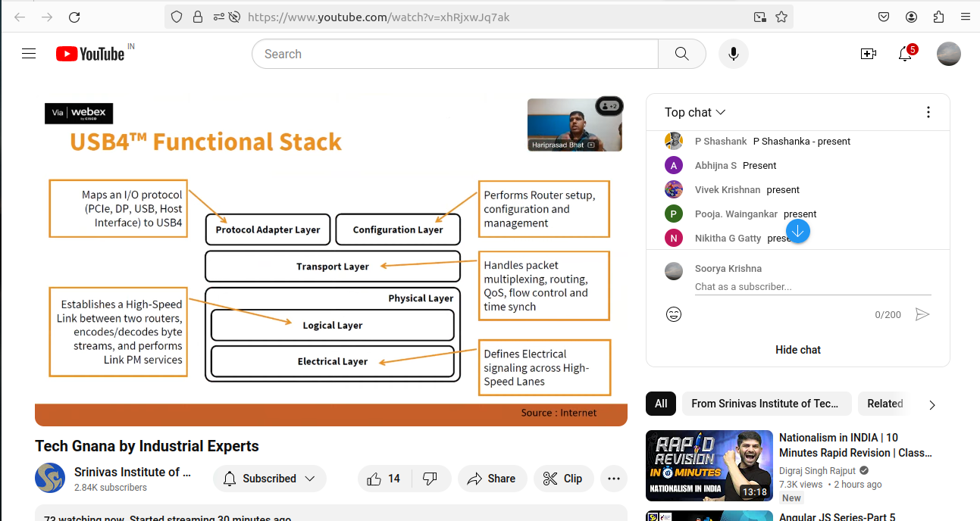Hide the live chat panel
Image resolution: width=980 pixels, height=521 pixels.
click(x=797, y=350)
